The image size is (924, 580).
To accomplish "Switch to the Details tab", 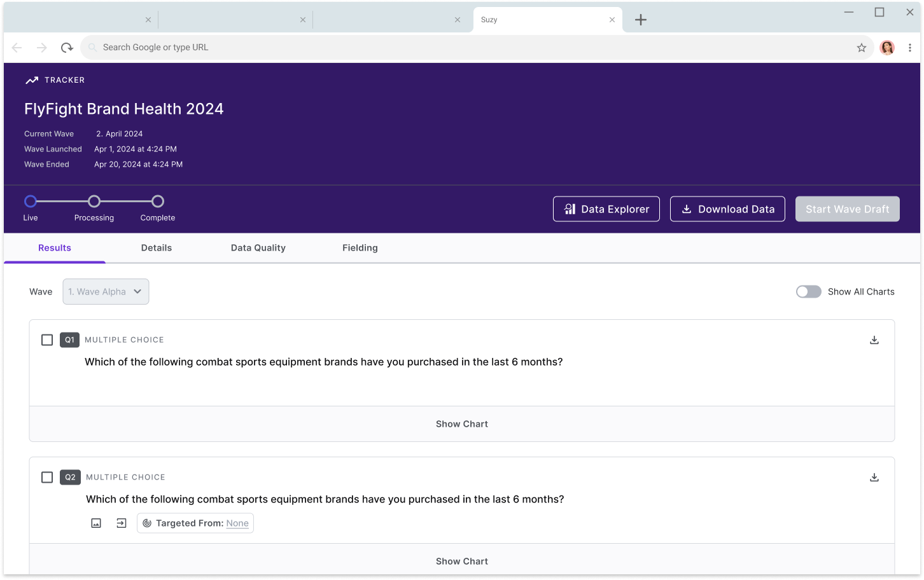I will coord(157,248).
